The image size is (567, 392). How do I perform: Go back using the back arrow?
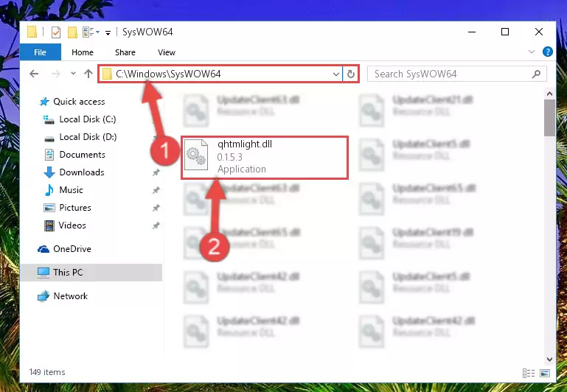coord(34,74)
